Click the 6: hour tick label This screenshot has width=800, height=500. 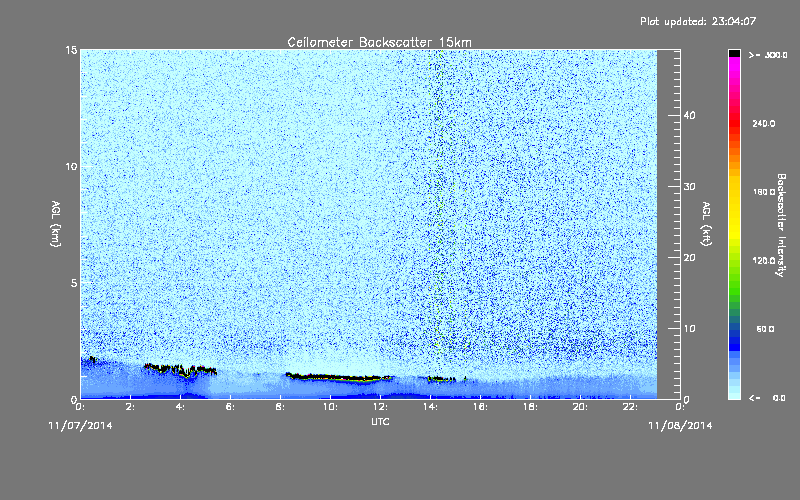pyautogui.click(x=231, y=407)
